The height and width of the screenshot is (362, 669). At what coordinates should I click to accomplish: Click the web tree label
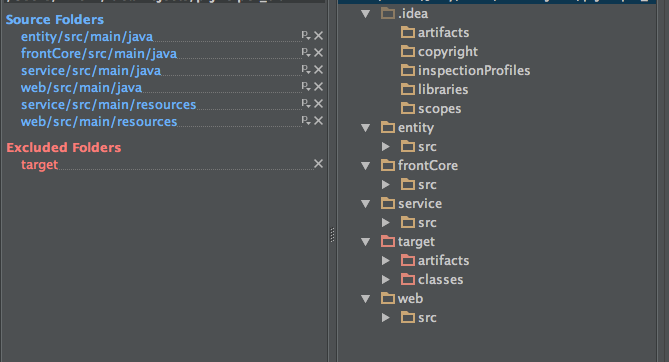[x=410, y=298]
